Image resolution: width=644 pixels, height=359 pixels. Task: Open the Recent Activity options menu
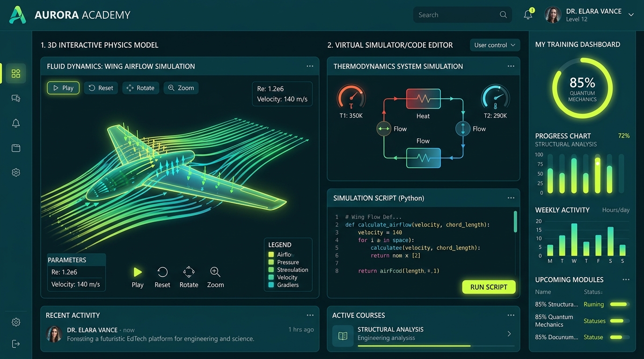click(x=310, y=316)
